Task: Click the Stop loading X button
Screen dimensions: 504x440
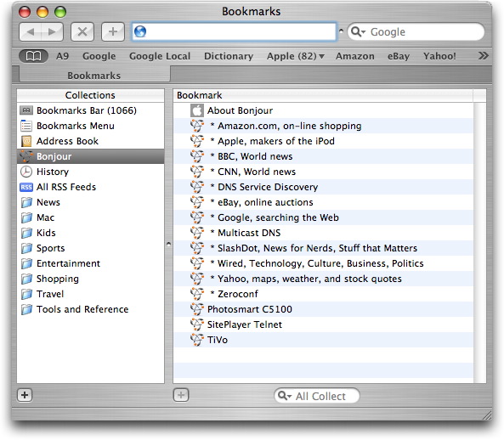Action: [x=82, y=31]
